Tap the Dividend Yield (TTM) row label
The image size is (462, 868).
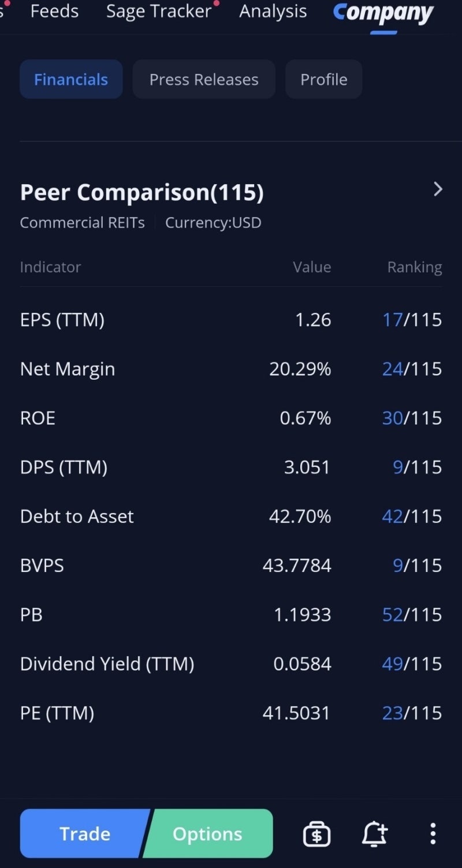pos(107,664)
